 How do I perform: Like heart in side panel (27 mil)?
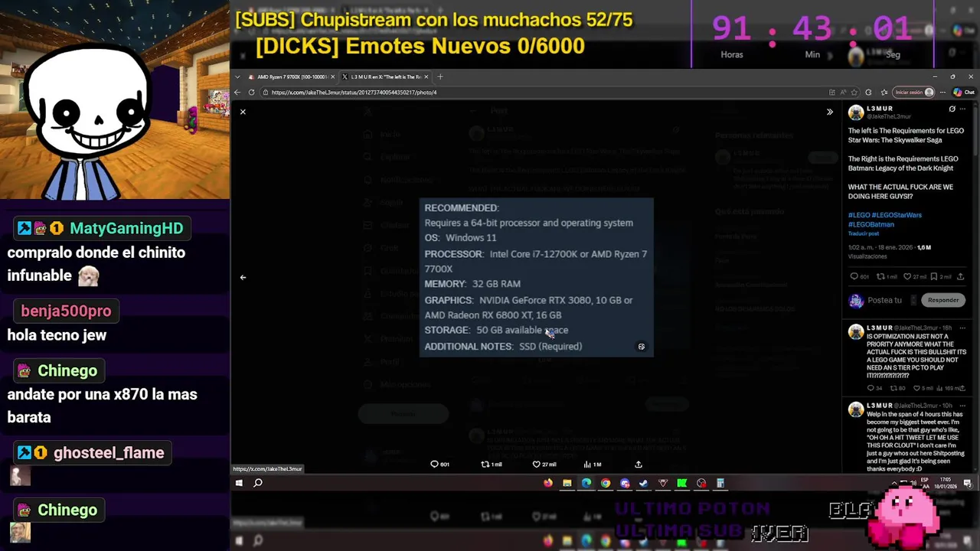pos(908,276)
